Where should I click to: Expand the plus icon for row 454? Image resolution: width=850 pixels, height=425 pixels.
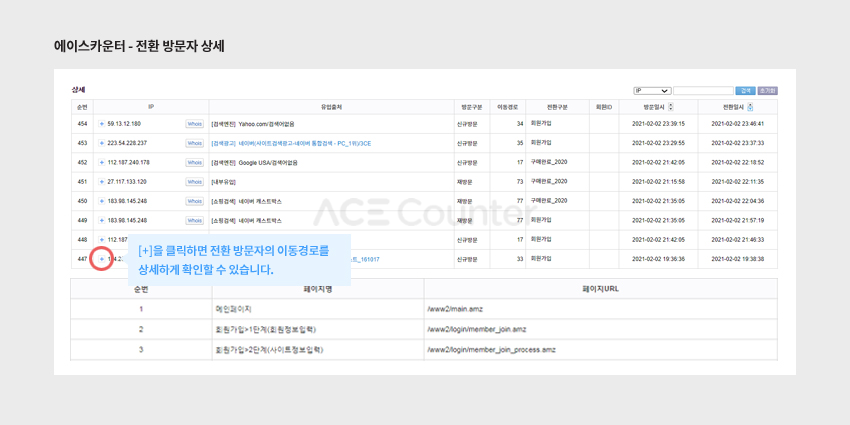click(101, 124)
